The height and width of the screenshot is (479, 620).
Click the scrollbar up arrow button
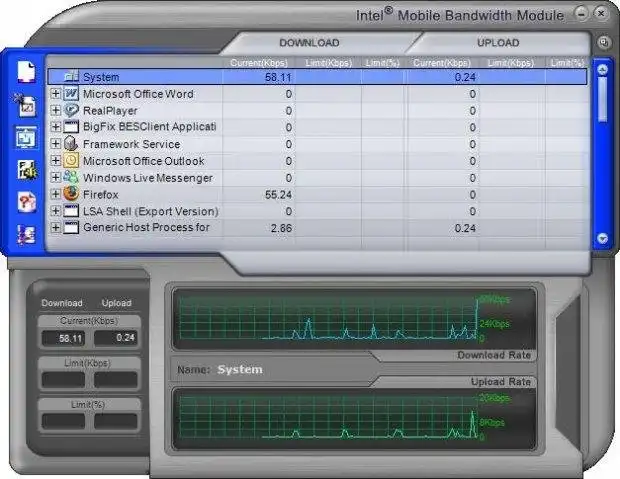(x=602, y=70)
